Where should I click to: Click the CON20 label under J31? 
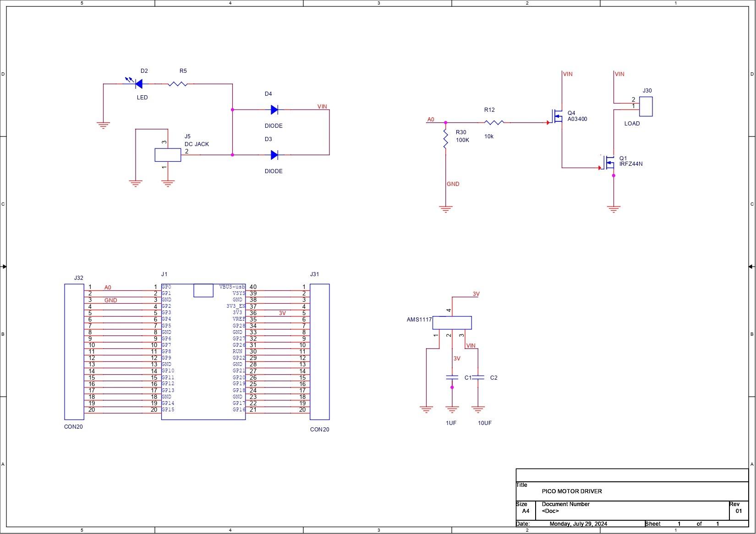click(x=320, y=430)
